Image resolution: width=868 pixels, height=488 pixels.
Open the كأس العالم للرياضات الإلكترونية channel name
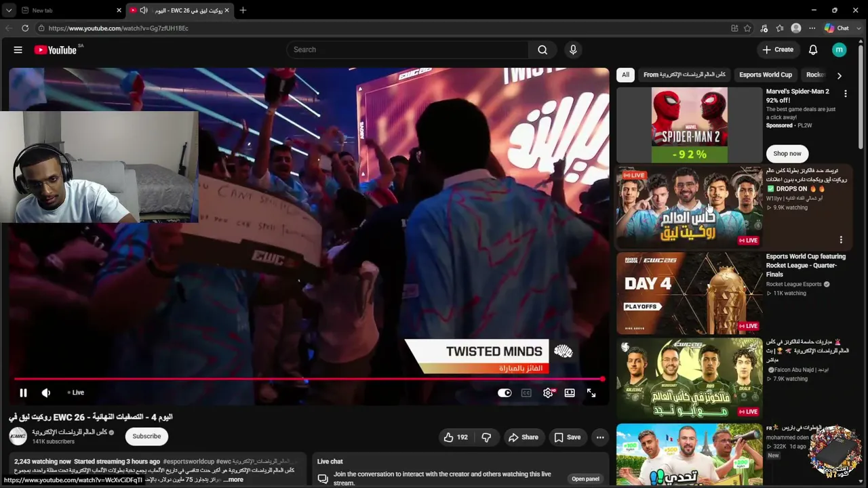[70, 432]
